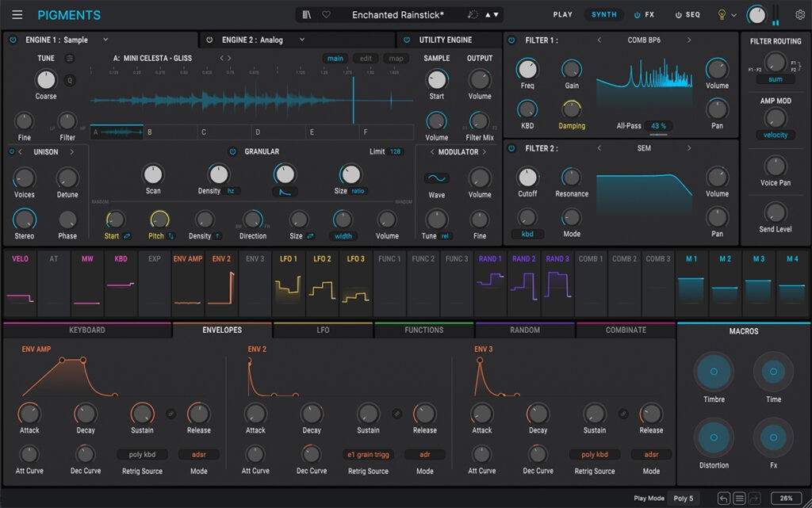Click the tune mode icon next to TUNE
The image size is (812, 508).
tap(70, 59)
